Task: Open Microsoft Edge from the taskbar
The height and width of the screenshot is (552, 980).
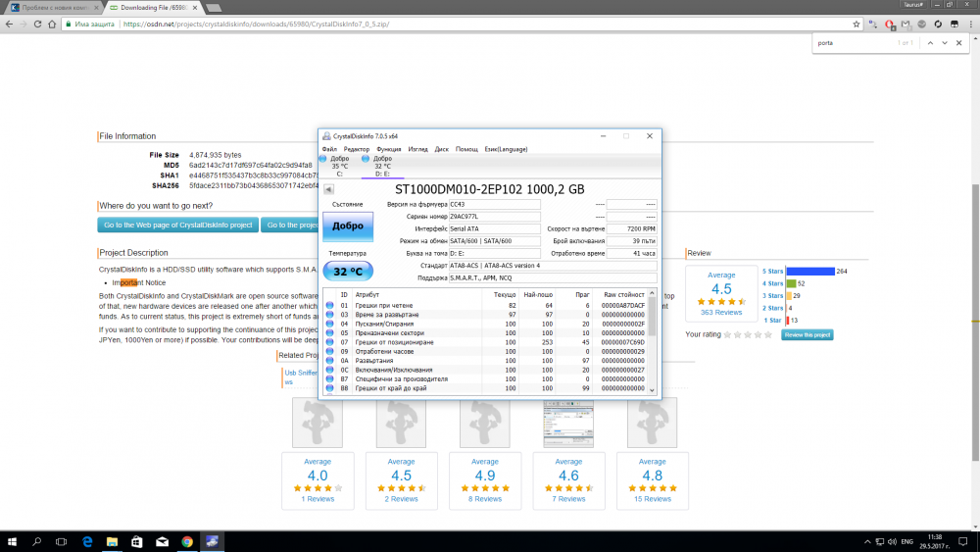Action: [87, 542]
